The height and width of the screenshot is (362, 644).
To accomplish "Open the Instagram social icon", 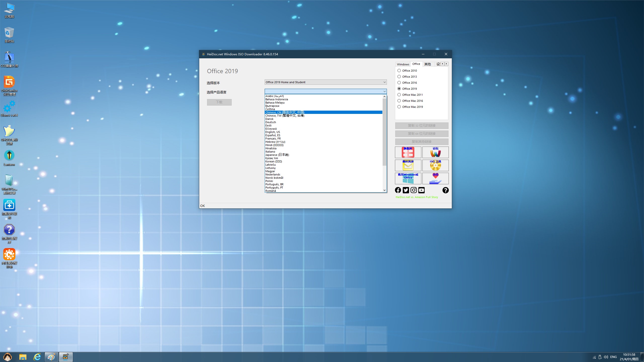I will tap(414, 190).
